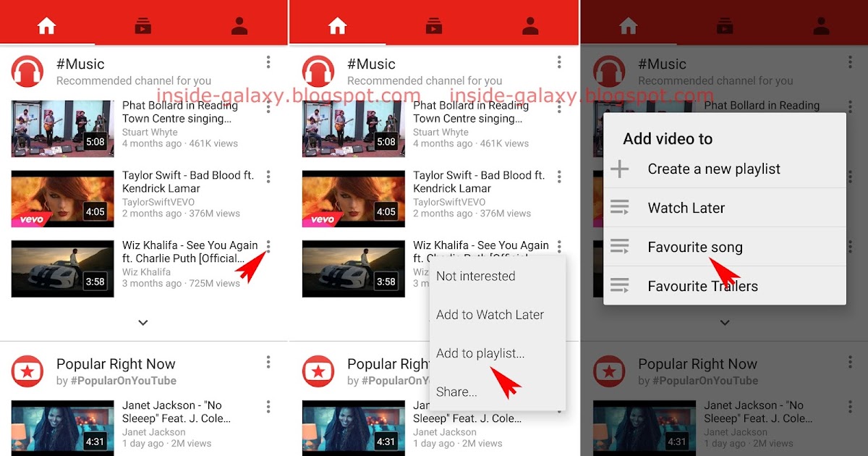Viewport: 868px width, 456px height.
Task: Play Phat Bollard thumbnail in middle screen
Action: [x=354, y=128]
